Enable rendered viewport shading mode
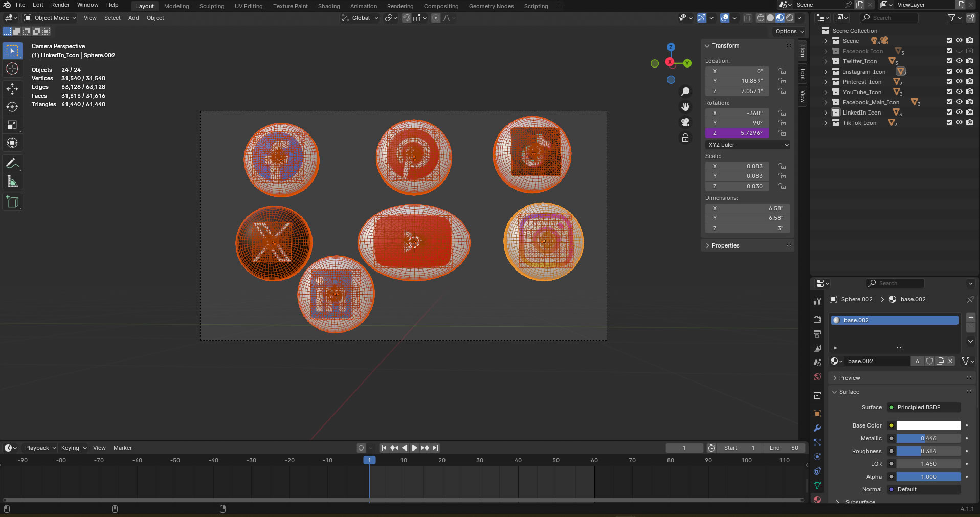 (790, 18)
